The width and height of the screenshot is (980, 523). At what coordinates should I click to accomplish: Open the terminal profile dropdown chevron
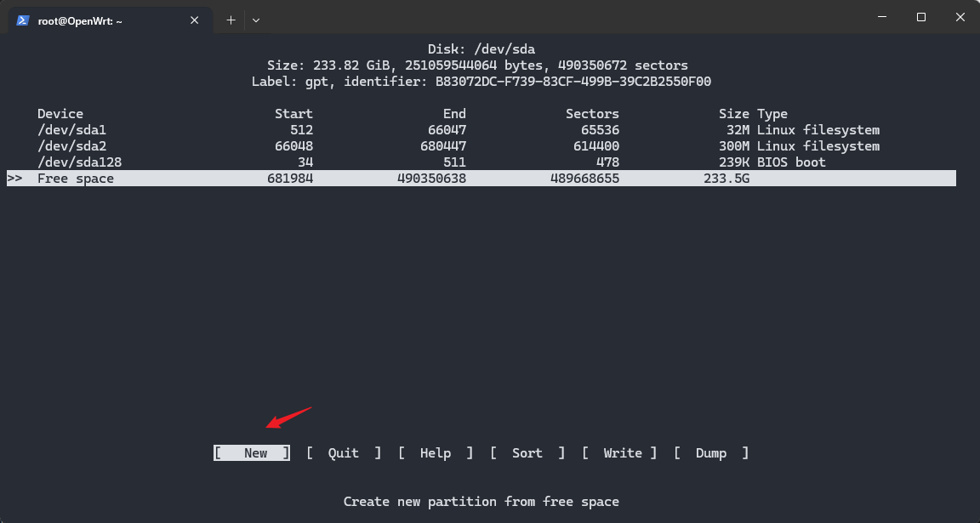pyautogui.click(x=255, y=20)
